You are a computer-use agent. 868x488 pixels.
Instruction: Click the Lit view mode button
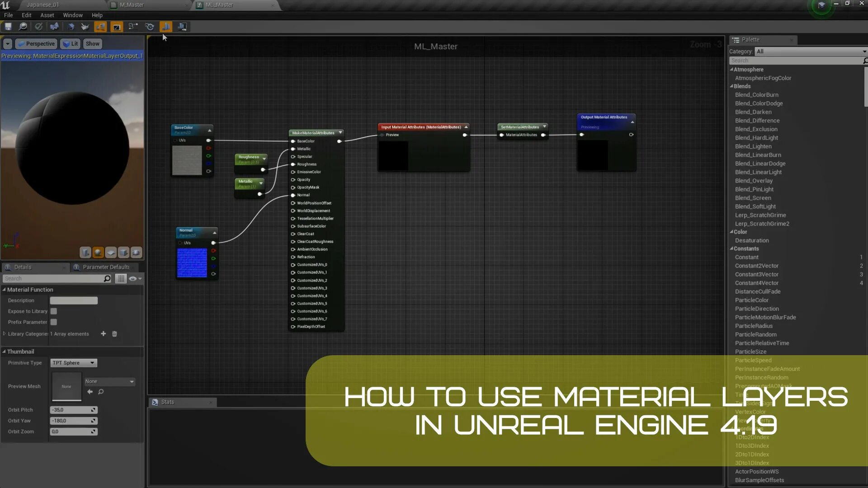click(x=71, y=44)
